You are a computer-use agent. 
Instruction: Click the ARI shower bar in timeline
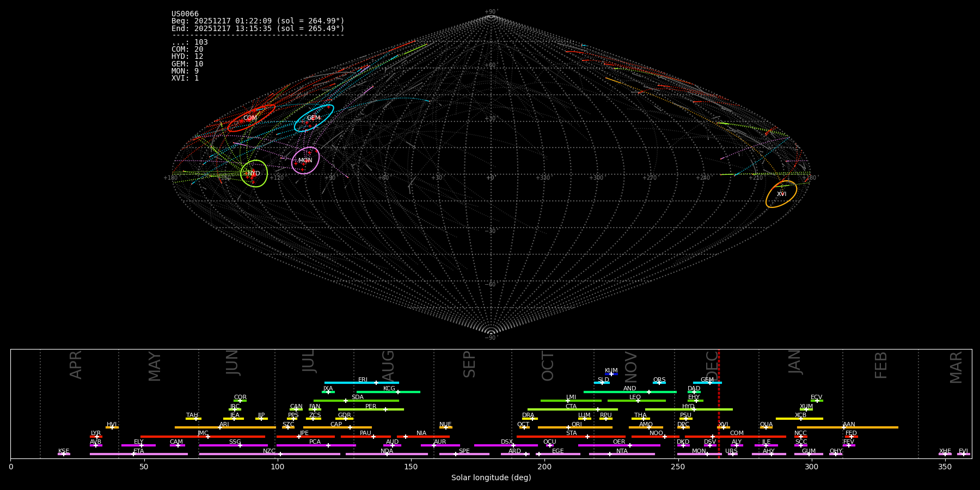point(225,427)
